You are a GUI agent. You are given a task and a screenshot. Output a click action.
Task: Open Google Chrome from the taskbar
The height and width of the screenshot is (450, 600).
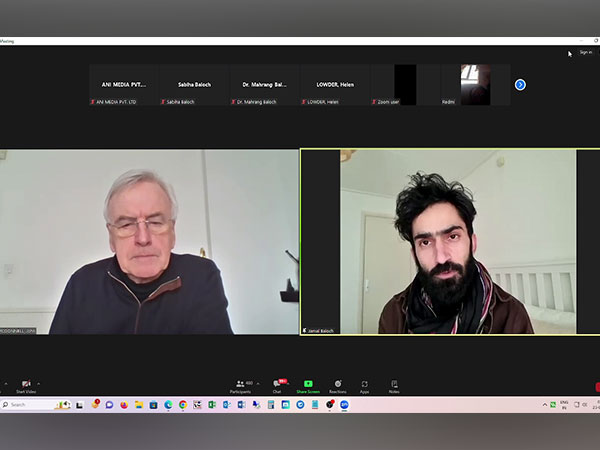(183, 405)
